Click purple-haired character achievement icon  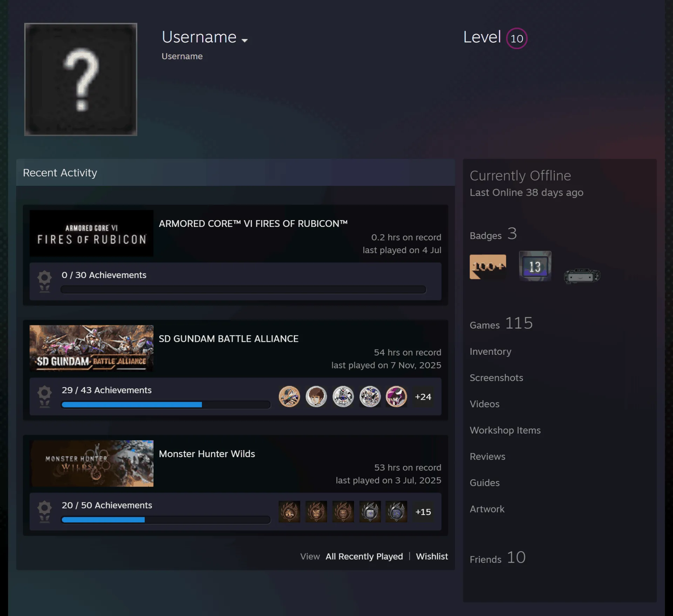point(396,397)
